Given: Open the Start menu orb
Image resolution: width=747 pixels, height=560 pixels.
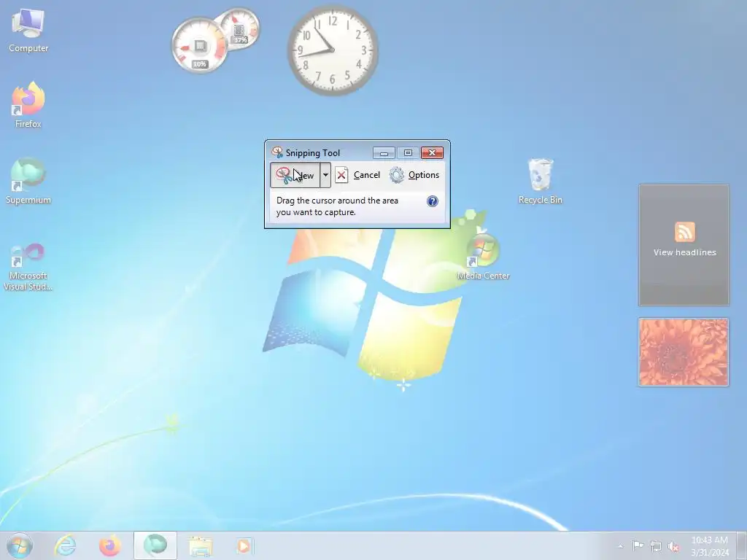Looking at the screenshot, I should 20,545.
